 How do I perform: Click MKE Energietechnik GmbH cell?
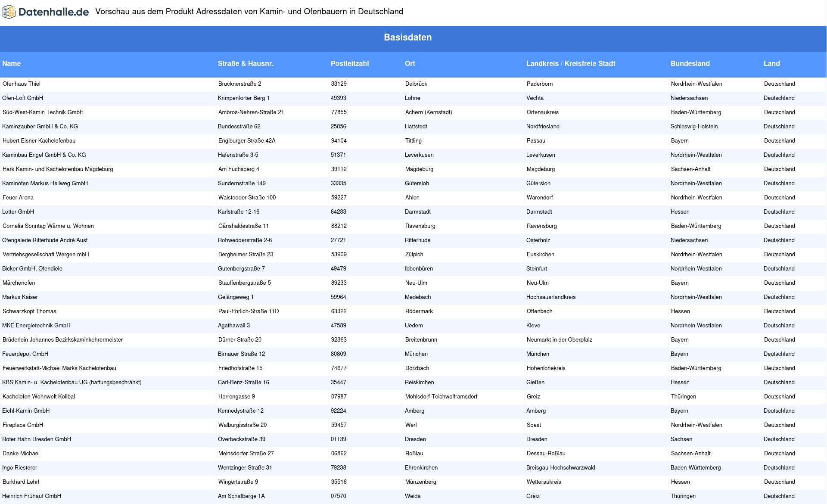[x=36, y=326]
